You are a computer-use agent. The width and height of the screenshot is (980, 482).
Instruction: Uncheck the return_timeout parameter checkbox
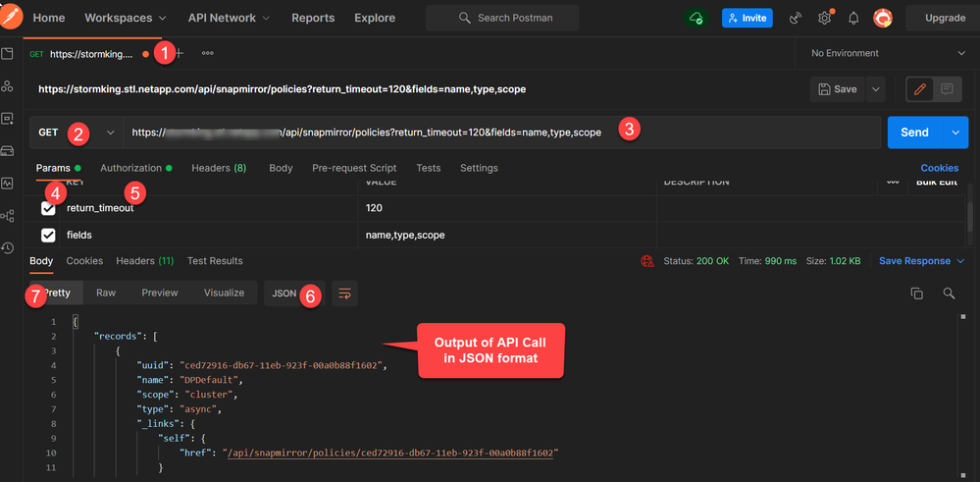click(48, 208)
